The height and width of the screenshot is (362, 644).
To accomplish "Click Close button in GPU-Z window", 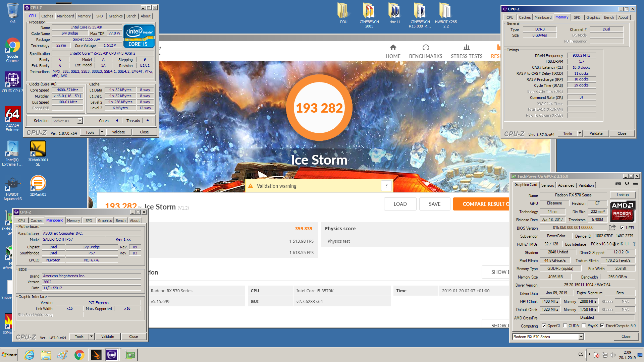I will point(626,337).
